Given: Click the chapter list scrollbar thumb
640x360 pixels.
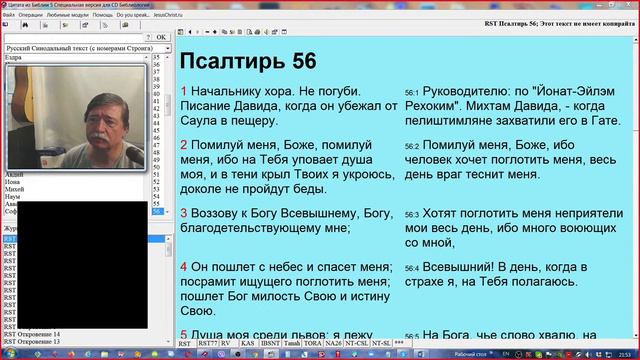Looking at the screenshot, I should click(x=167, y=105).
